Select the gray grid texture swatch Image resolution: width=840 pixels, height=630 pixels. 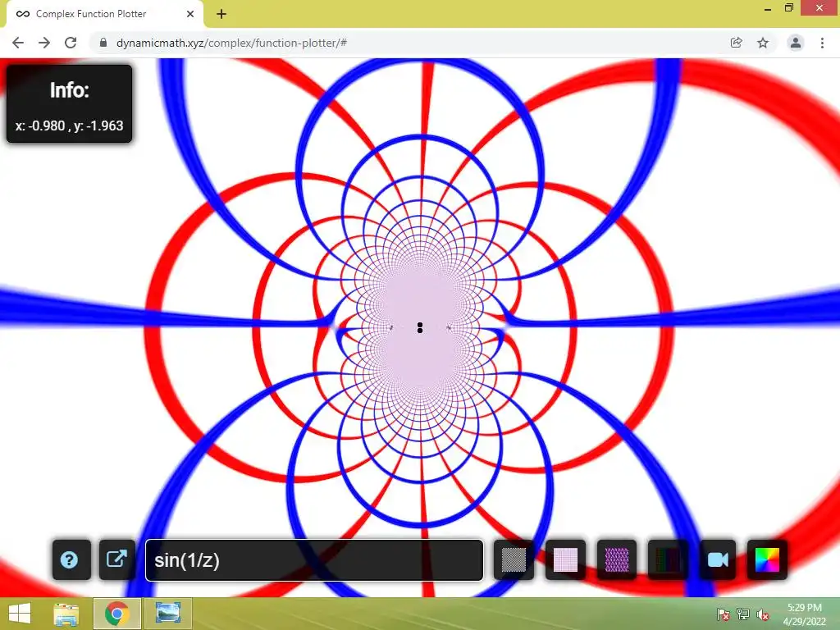pos(514,559)
